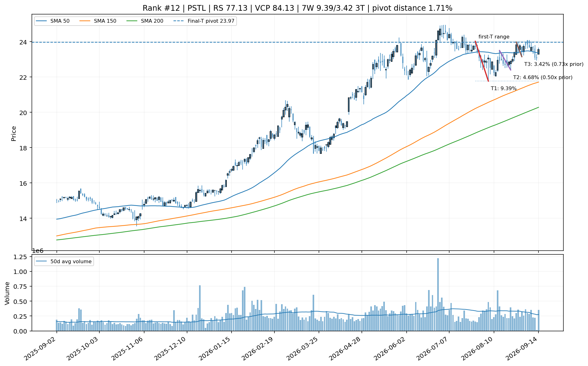Click the SMA 150 legend entry

98,21
